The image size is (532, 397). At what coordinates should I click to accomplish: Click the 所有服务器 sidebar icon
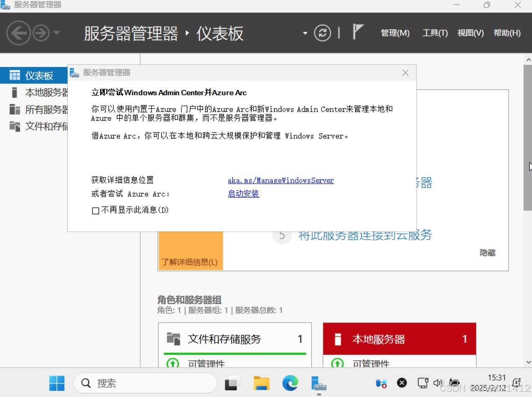tap(15, 109)
